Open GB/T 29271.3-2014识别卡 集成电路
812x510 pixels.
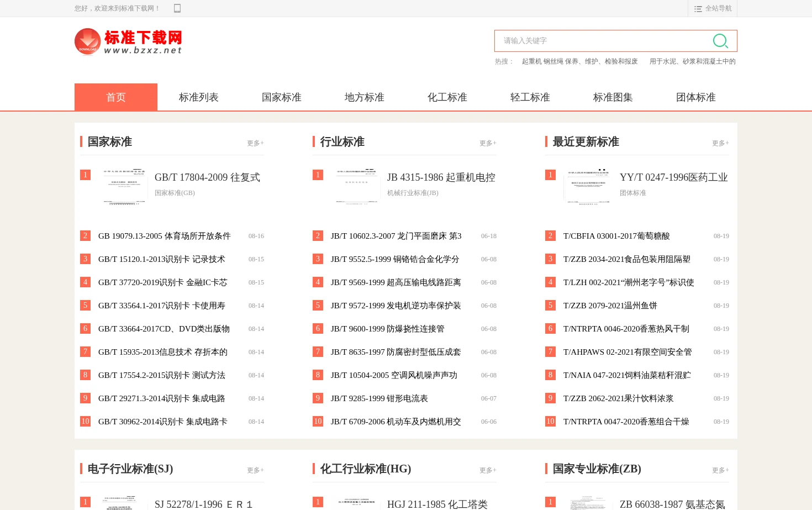[x=162, y=398]
